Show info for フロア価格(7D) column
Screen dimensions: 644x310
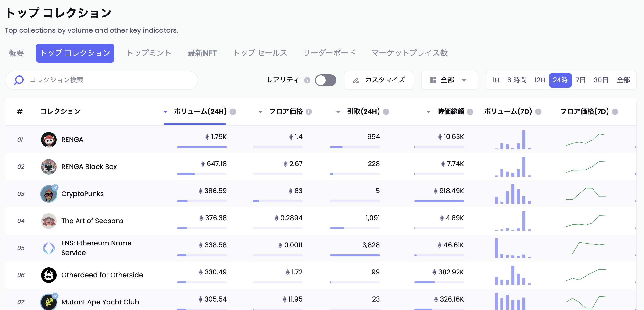pos(615,111)
